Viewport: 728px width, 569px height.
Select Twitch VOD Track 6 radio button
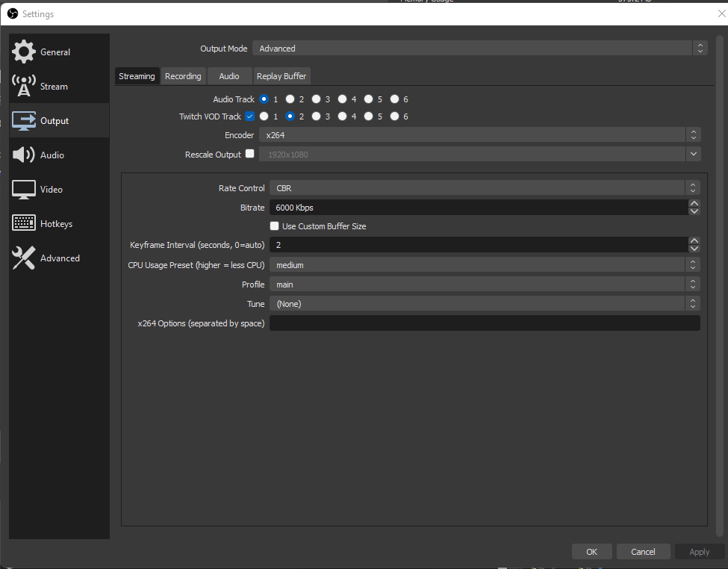click(x=394, y=116)
